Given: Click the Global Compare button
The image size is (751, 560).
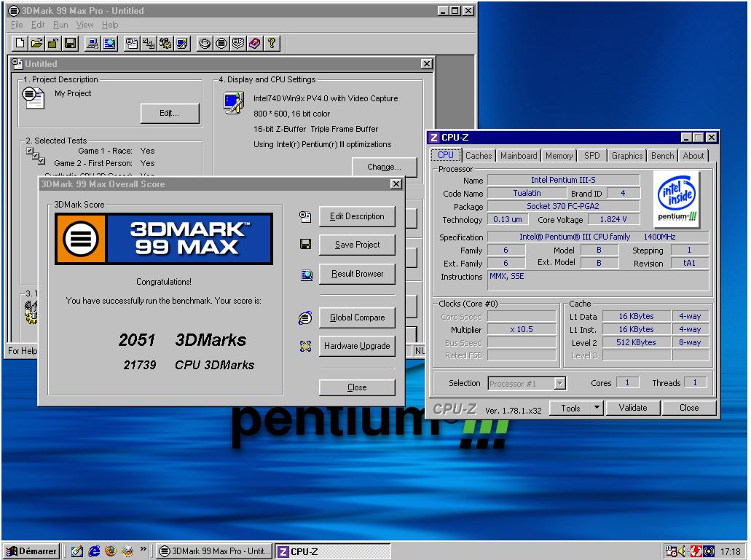Looking at the screenshot, I should [357, 318].
